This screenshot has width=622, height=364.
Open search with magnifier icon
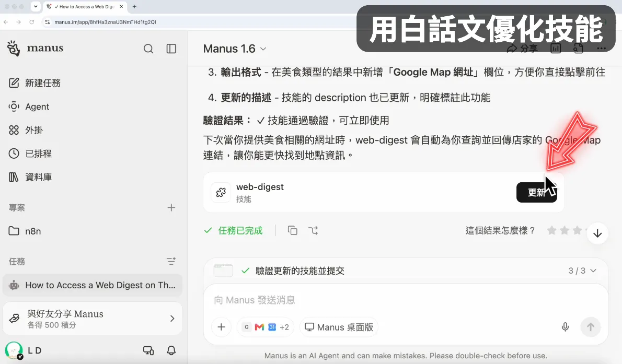148,49
